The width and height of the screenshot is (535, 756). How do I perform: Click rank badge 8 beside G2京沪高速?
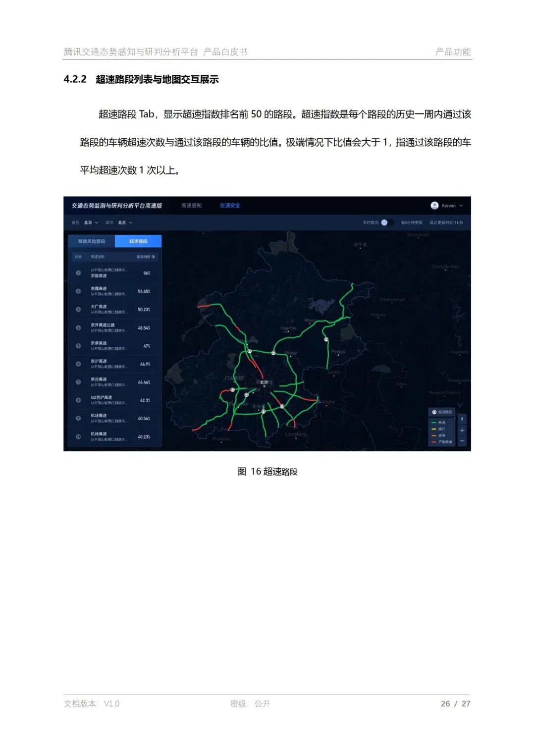click(x=78, y=400)
